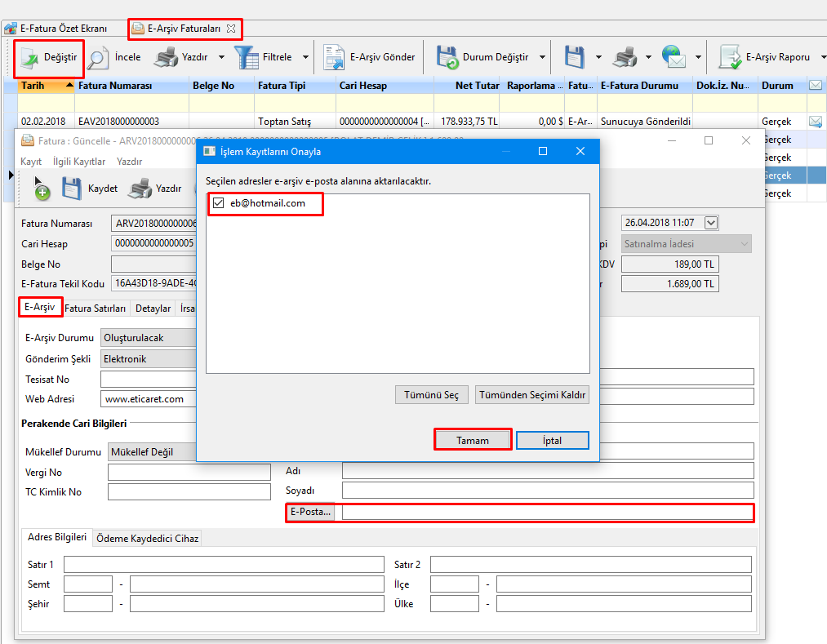827x644 pixels.
Task: Open the İlgili Kayıtlar menu
Action: pyautogui.click(x=79, y=162)
